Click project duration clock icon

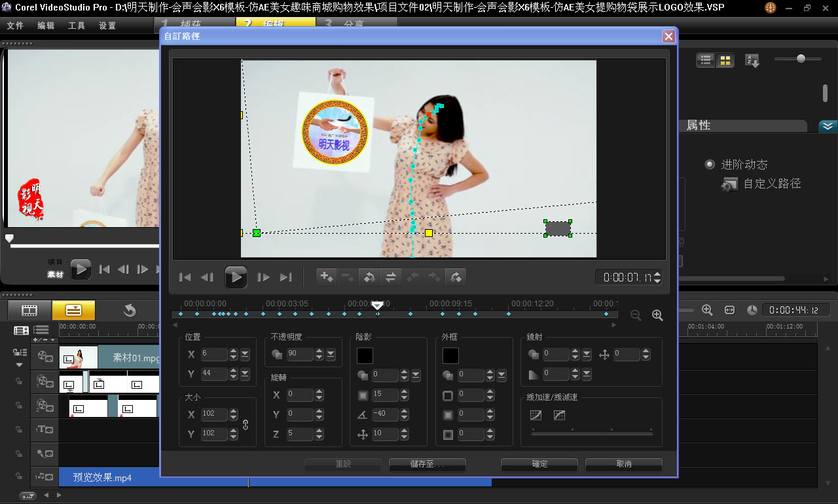click(x=752, y=310)
